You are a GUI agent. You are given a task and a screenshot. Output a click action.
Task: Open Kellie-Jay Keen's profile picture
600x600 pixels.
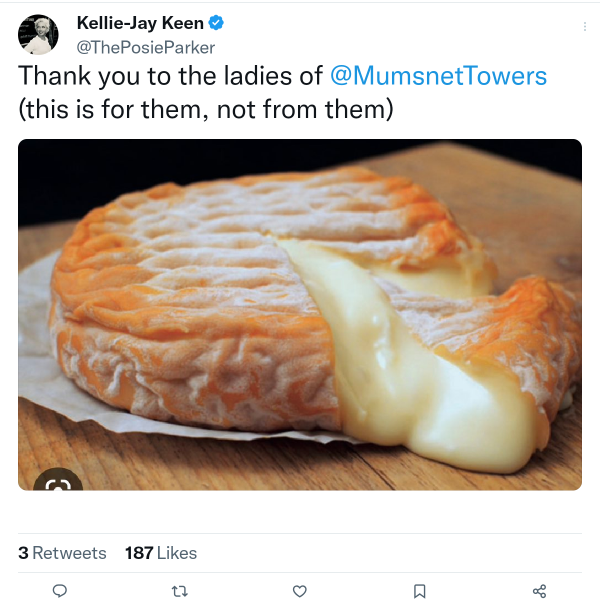click(x=38, y=34)
